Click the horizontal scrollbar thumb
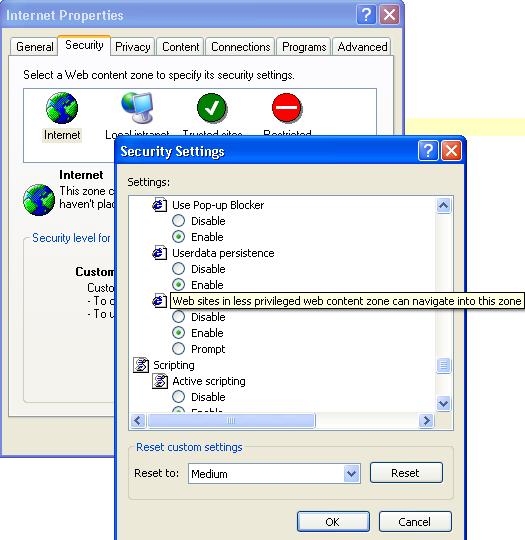 click(x=231, y=420)
